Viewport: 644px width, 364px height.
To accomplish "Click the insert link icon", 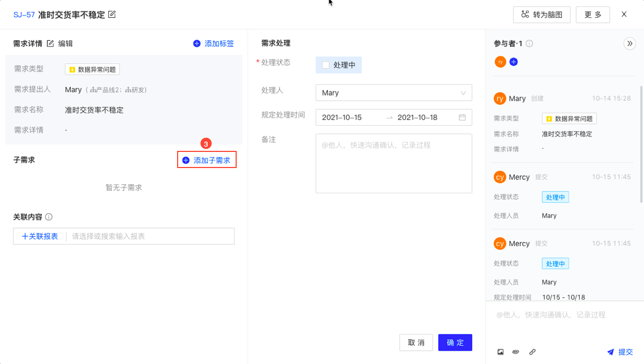I will click(x=532, y=352).
